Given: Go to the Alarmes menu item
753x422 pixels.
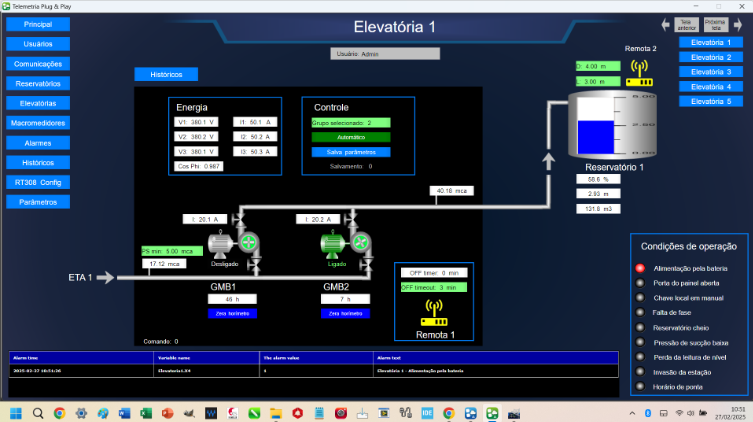Looking at the screenshot, I should point(38,143).
